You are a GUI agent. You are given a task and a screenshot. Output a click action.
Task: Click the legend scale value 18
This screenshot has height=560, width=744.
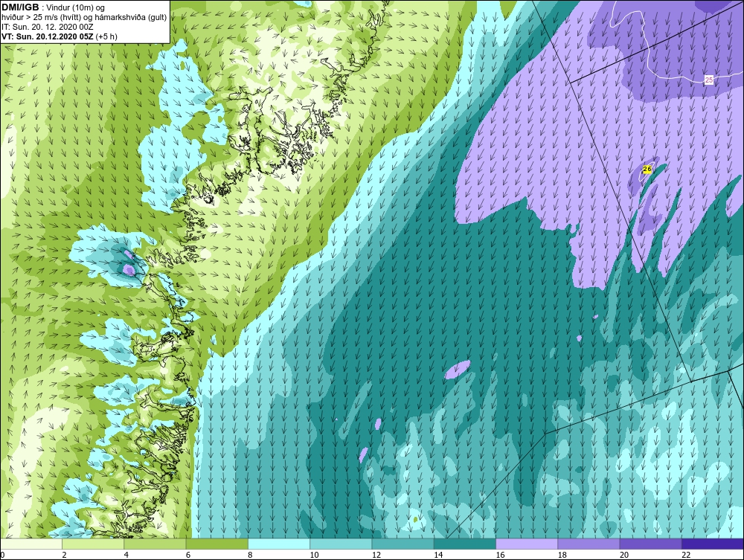[x=562, y=555]
